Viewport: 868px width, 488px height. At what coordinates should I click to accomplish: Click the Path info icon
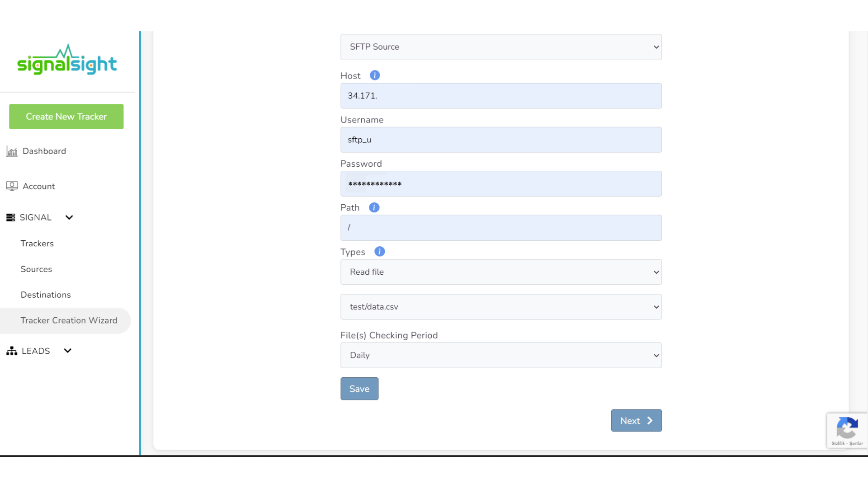coord(374,207)
